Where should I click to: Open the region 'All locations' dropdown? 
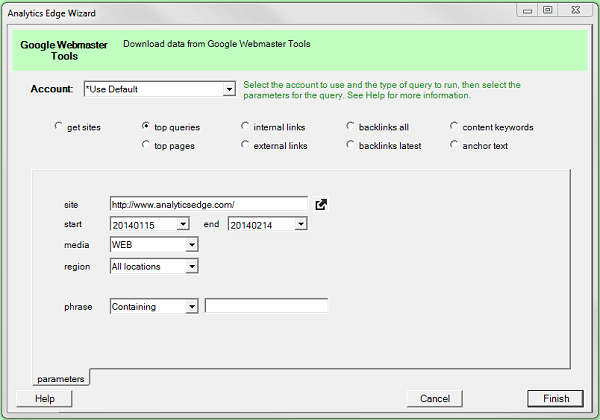(x=192, y=266)
